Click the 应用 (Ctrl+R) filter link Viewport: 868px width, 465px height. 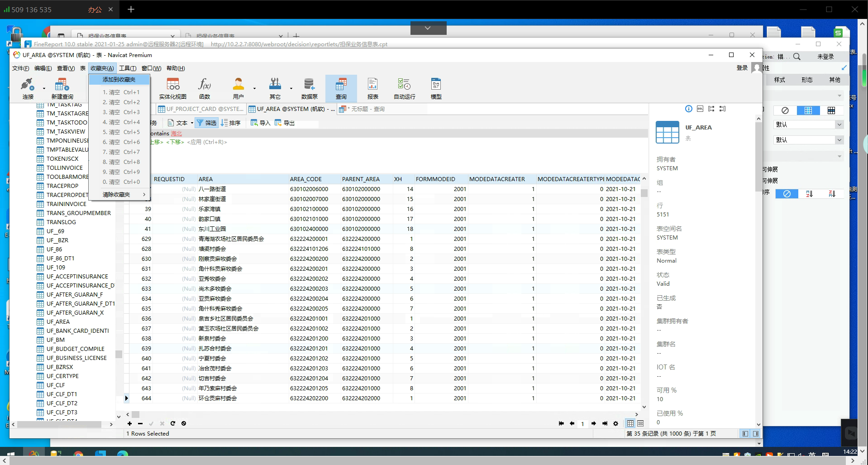tap(207, 142)
